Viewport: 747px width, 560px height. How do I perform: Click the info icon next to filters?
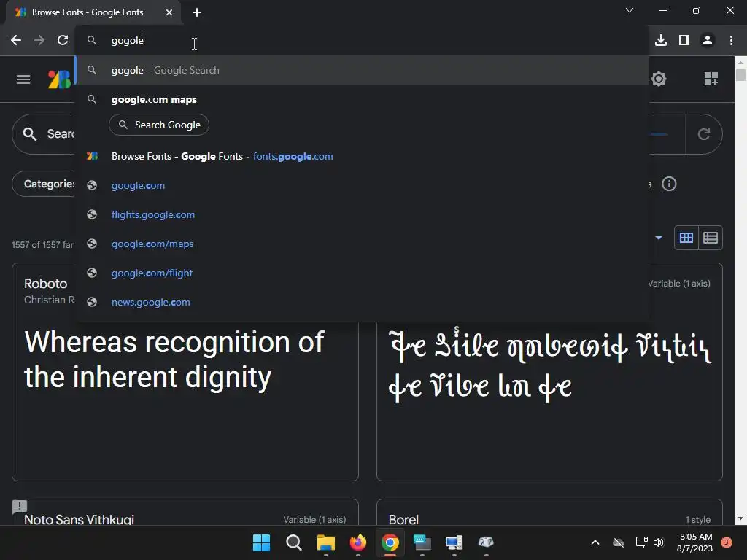point(669,184)
